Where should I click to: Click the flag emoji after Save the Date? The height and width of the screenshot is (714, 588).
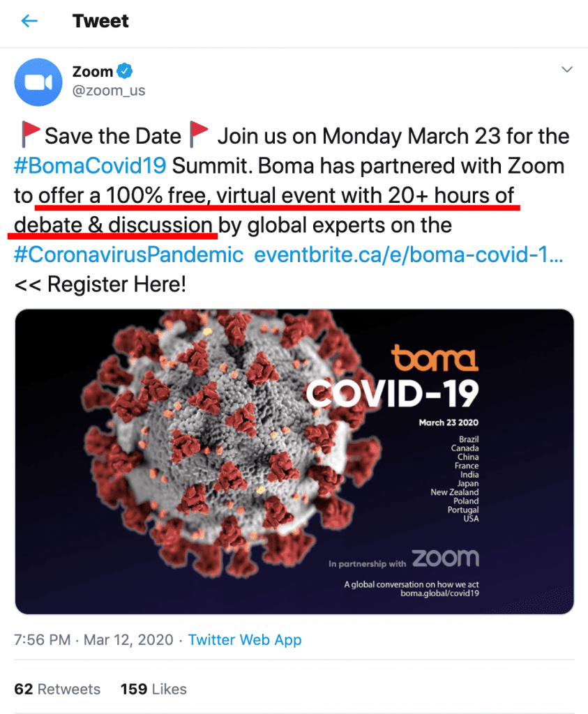[x=197, y=134]
